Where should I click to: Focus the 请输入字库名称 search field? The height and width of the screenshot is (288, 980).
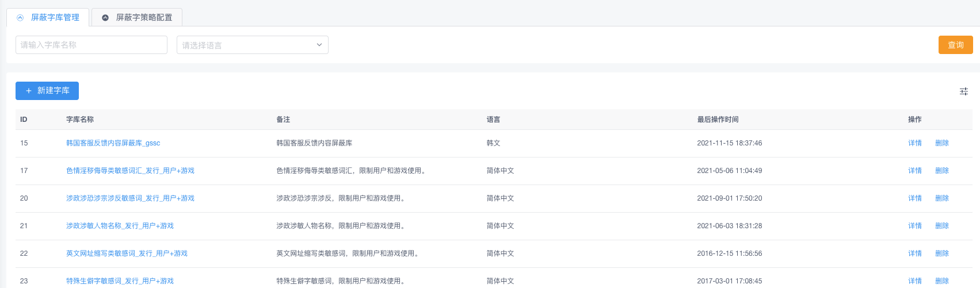point(91,45)
